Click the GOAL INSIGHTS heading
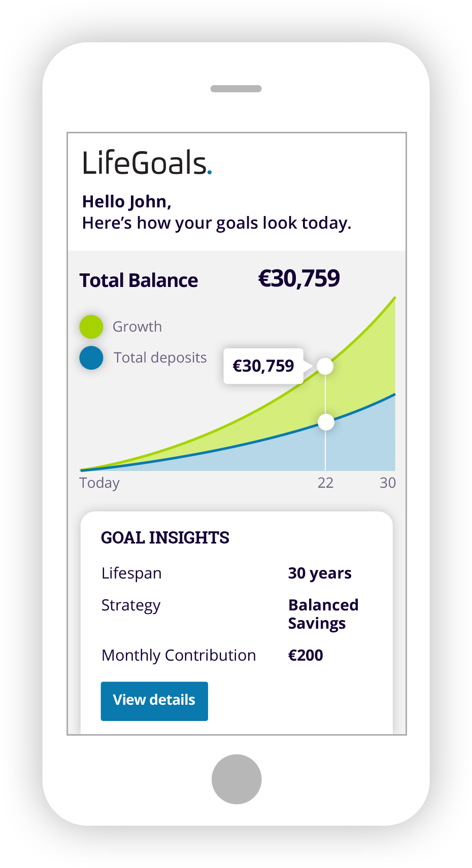The width and height of the screenshot is (472, 868). 165,537
